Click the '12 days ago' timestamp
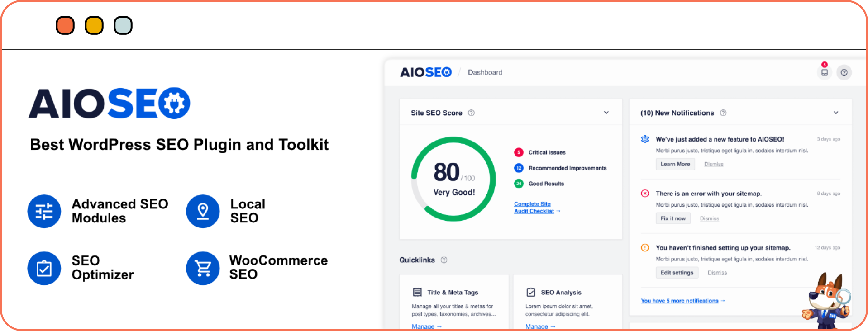The image size is (868, 331). tap(827, 248)
